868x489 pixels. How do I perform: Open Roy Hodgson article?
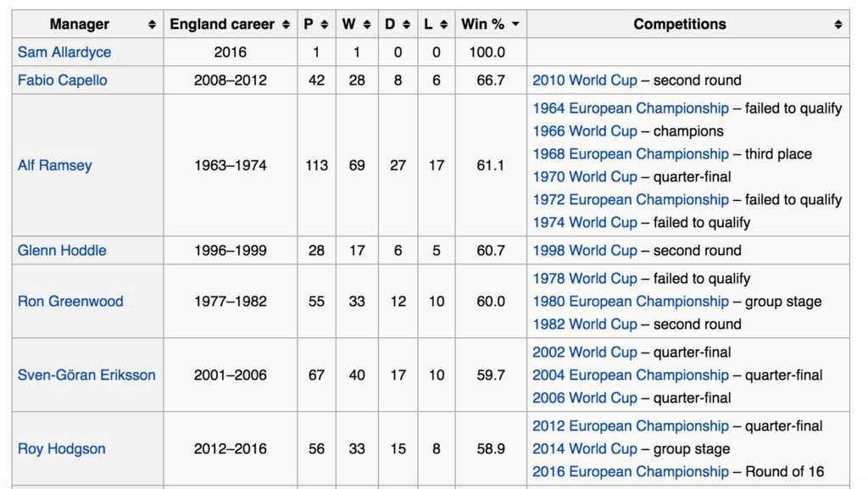62,449
